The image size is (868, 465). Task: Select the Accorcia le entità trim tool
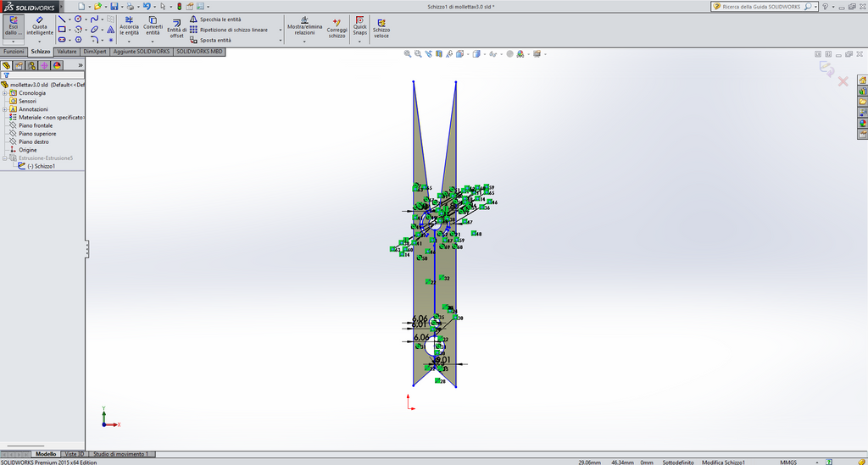(x=129, y=26)
